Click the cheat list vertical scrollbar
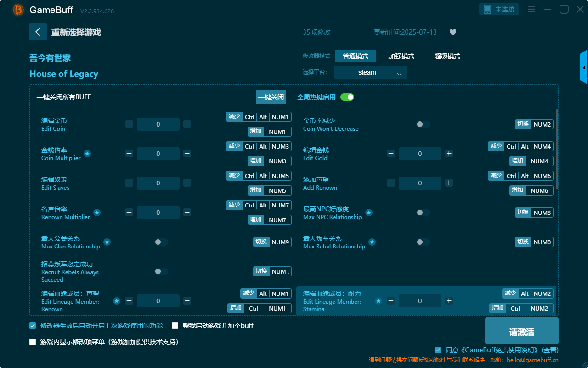The width and height of the screenshot is (588, 368). [557, 149]
